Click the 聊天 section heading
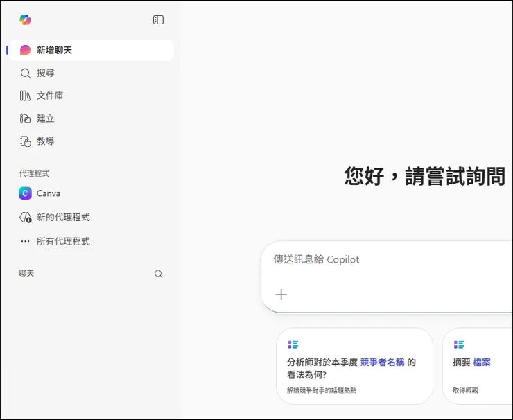Image resolution: width=513 pixels, height=420 pixels. tap(26, 274)
